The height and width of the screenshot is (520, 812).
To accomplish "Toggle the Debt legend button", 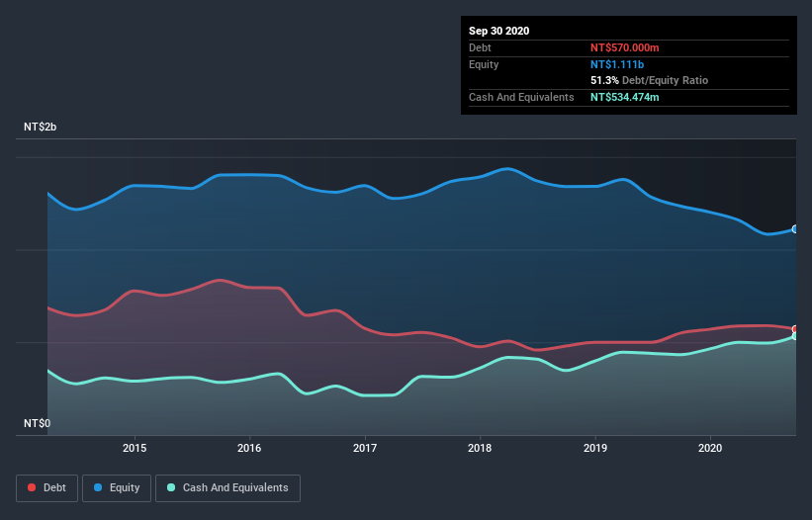I will tap(46, 488).
